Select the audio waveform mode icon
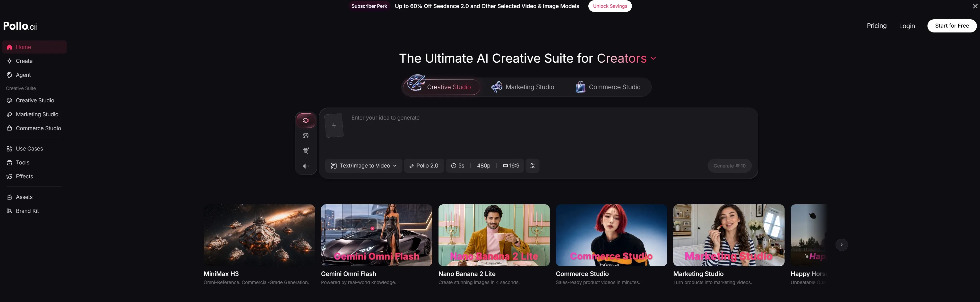The image size is (980, 302). coord(306,166)
